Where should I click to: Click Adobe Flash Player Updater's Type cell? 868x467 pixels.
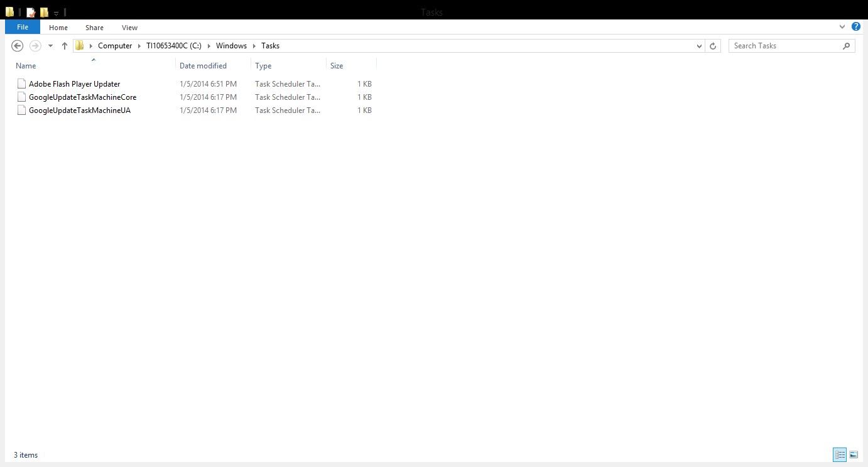coord(288,84)
